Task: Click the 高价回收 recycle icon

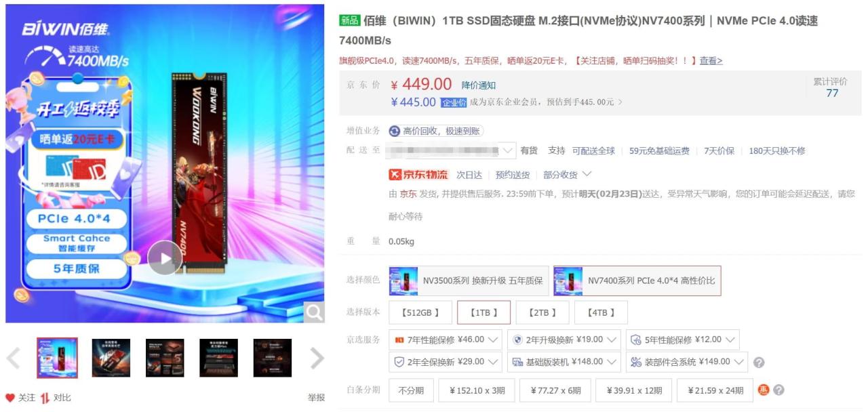Action: [x=395, y=131]
